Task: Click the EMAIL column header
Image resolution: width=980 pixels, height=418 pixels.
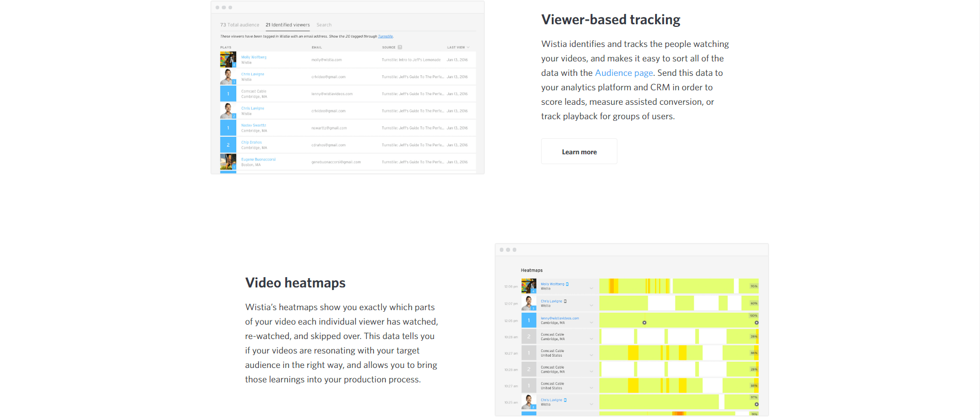Action: 317,47
